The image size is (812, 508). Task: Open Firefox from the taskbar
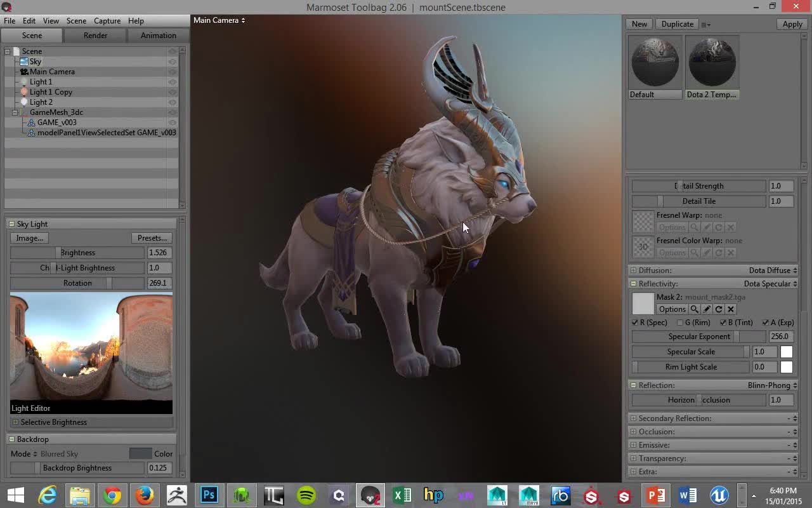[145, 495]
